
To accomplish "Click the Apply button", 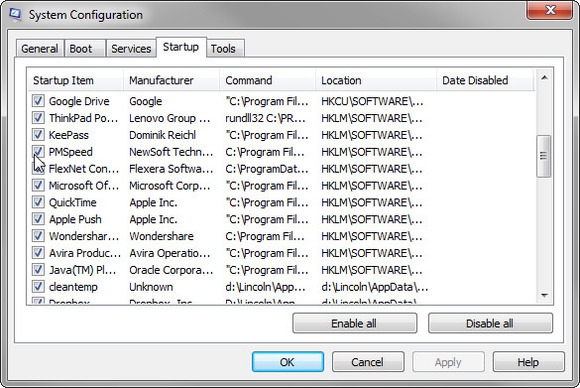I will 448,362.
